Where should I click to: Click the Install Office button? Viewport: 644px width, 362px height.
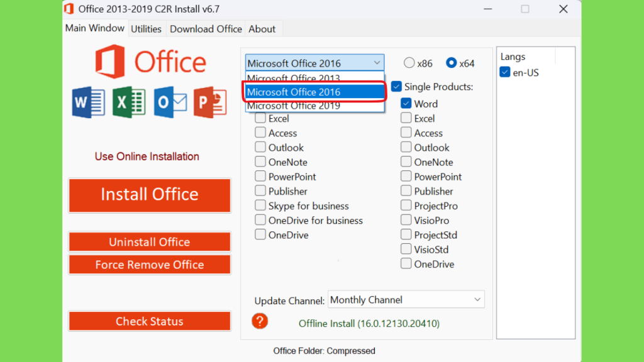pyautogui.click(x=150, y=195)
